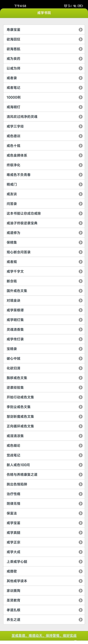The image size is (88, 644).
Task: Tap the green banner text at the bottom
Action: pyautogui.click(x=44, y=635)
